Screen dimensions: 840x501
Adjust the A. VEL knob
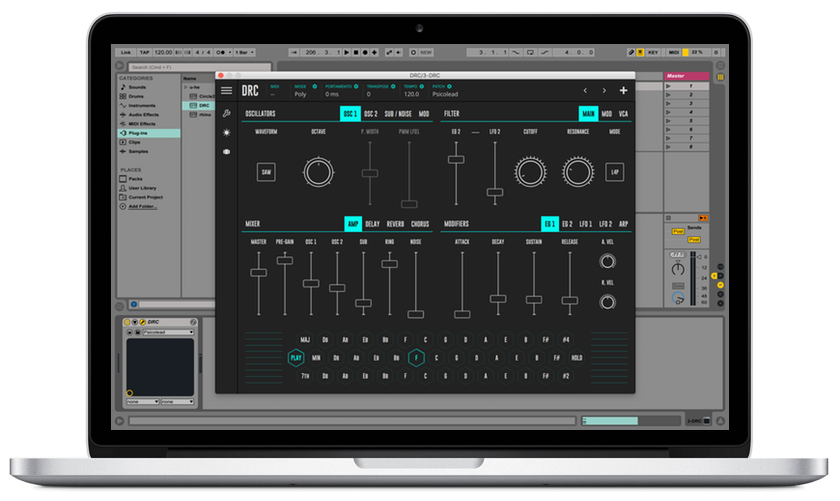pos(607,261)
